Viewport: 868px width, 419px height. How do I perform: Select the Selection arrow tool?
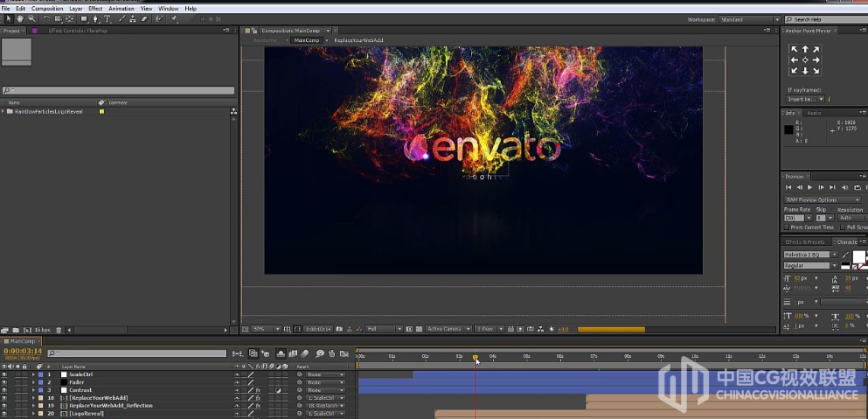8,19
